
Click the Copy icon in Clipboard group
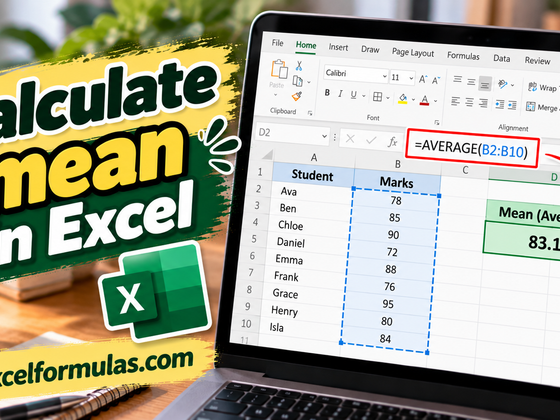click(298, 81)
